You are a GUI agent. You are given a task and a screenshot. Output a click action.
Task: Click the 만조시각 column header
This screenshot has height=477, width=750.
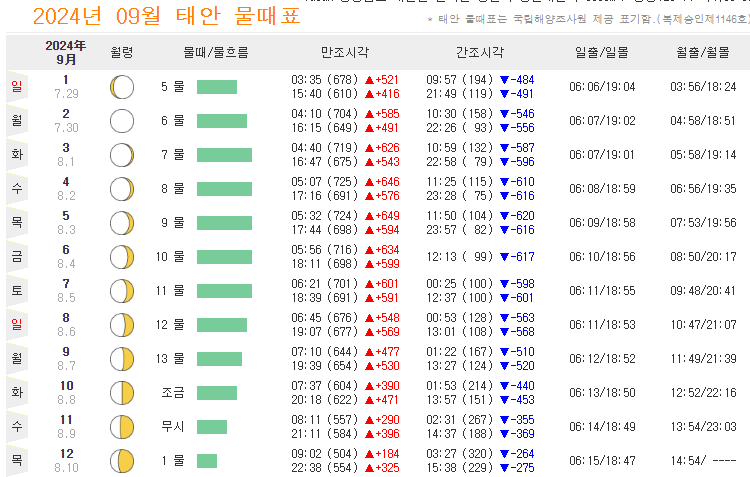click(345, 52)
